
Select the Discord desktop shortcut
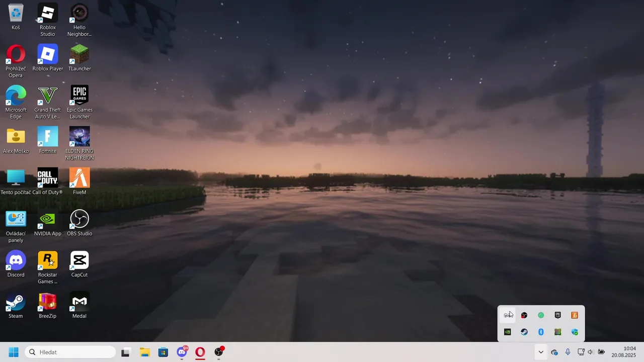click(x=16, y=264)
